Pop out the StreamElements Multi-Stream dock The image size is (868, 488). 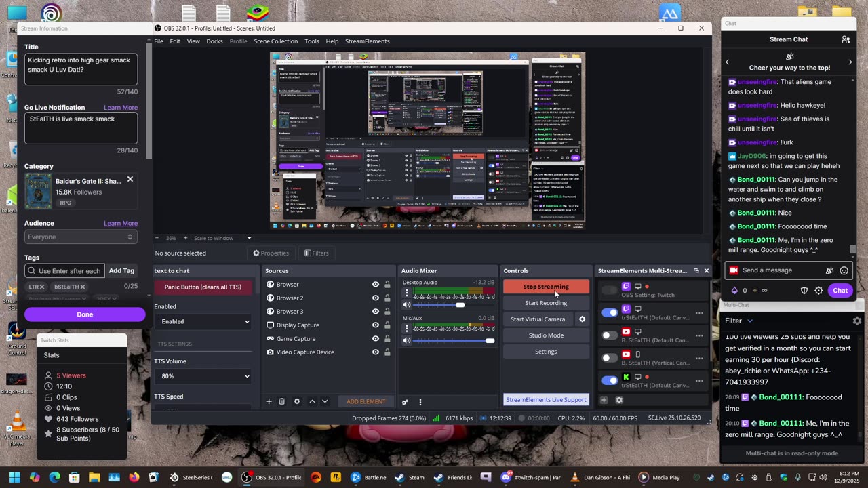(696, 270)
